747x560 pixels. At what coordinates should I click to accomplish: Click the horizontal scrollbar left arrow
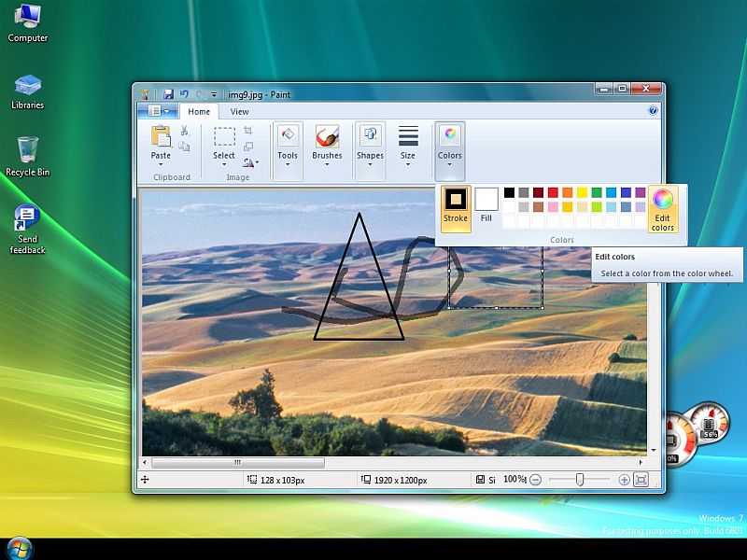pos(145,462)
